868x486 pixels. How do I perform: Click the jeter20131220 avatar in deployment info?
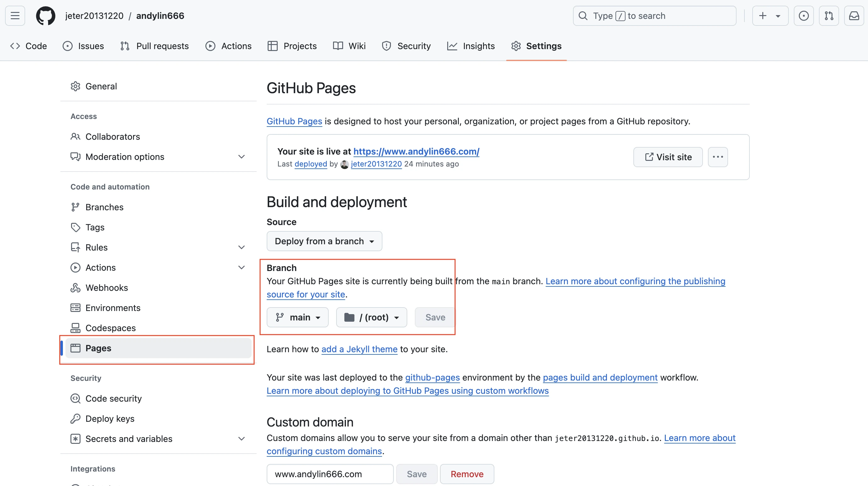[344, 164]
